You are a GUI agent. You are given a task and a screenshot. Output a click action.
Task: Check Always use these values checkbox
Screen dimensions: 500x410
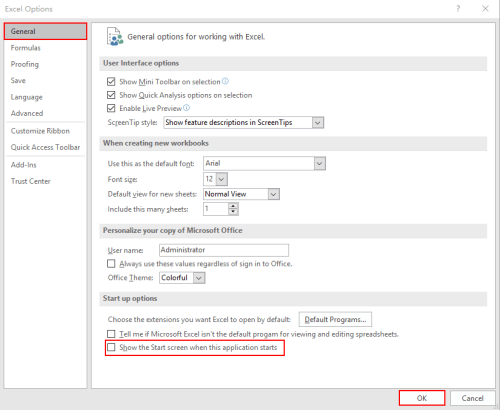pos(111,264)
